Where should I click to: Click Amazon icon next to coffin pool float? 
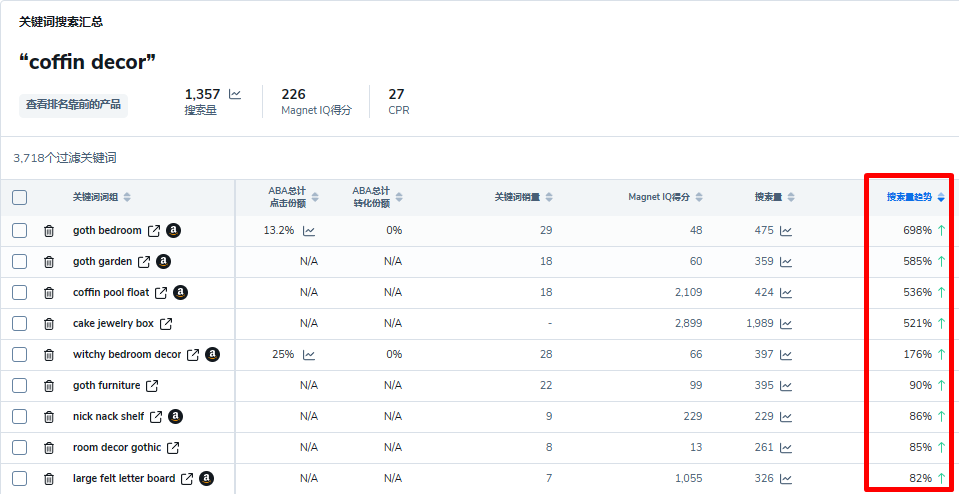(x=180, y=293)
